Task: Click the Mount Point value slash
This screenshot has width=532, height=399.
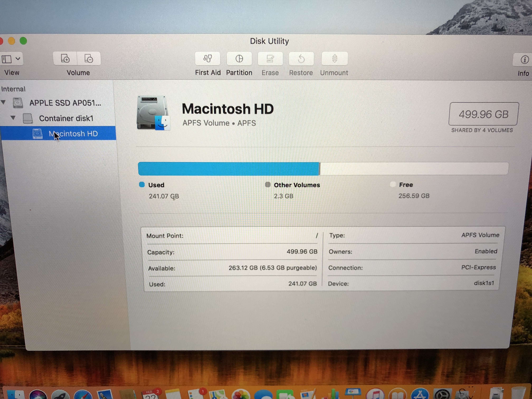Action: tap(317, 236)
